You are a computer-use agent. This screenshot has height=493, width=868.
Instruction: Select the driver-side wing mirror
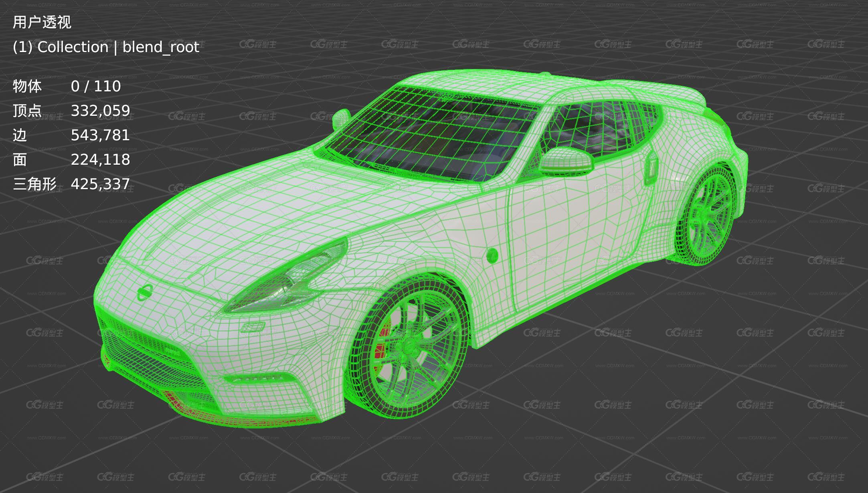[567, 161]
